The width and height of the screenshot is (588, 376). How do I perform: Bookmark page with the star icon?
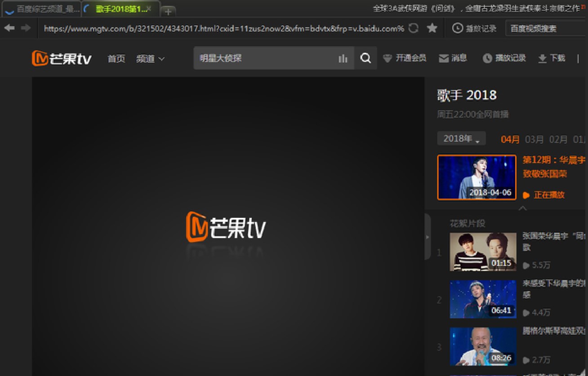pyautogui.click(x=432, y=28)
